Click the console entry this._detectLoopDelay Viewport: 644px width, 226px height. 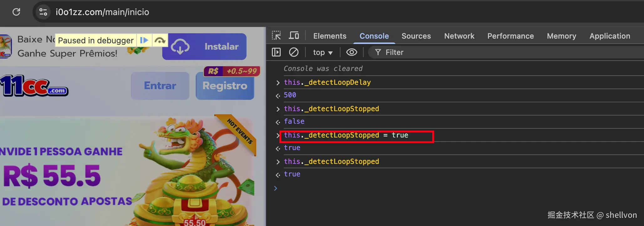click(x=327, y=82)
